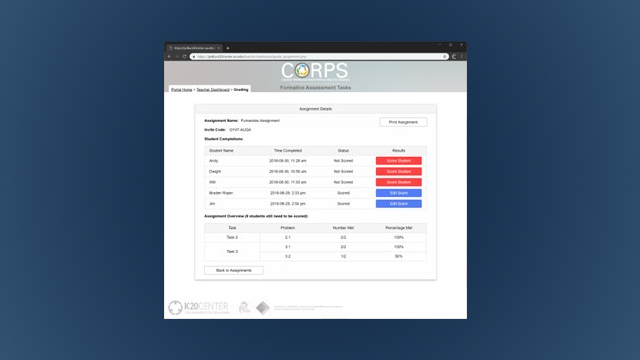
Task: Click the K20 Center footer logo
Action: click(x=199, y=307)
